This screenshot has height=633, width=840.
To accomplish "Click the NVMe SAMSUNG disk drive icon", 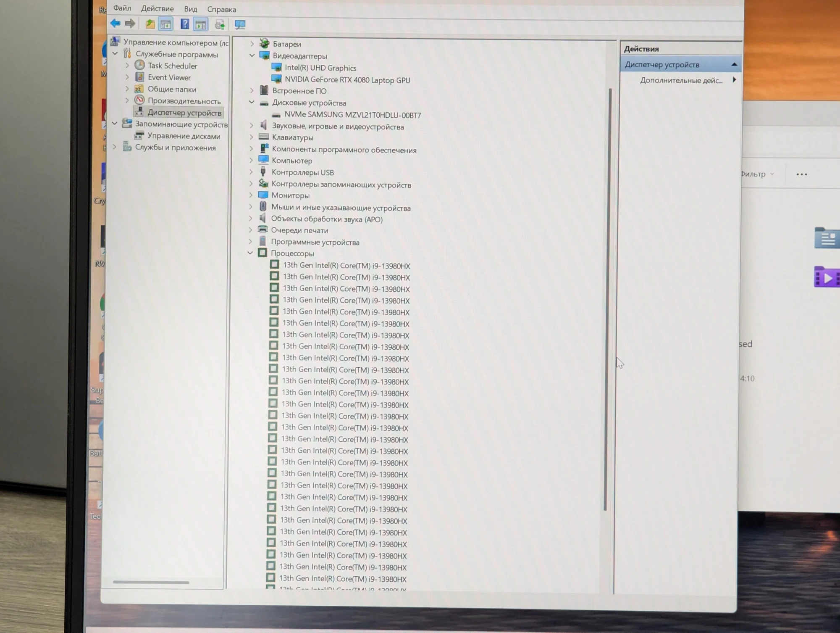I will 276,115.
